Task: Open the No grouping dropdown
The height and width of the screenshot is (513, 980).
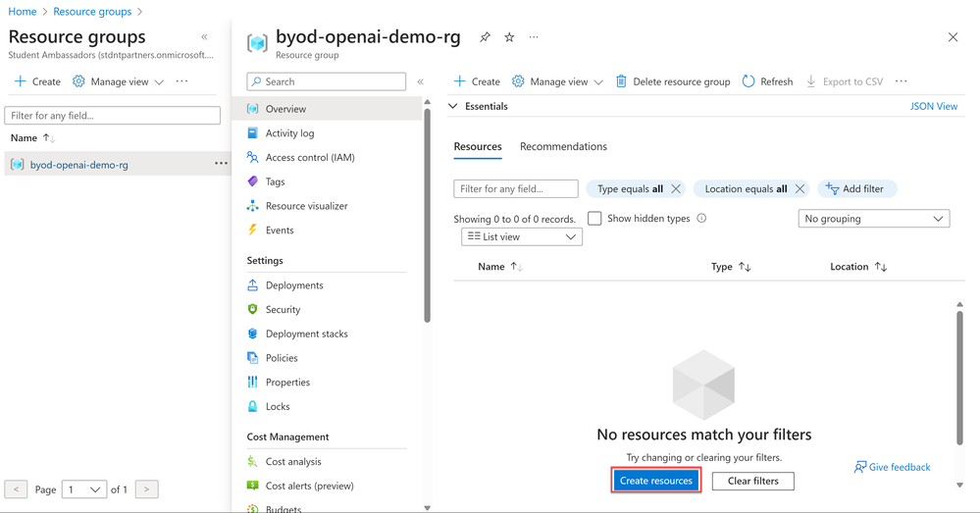Action: [874, 219]
